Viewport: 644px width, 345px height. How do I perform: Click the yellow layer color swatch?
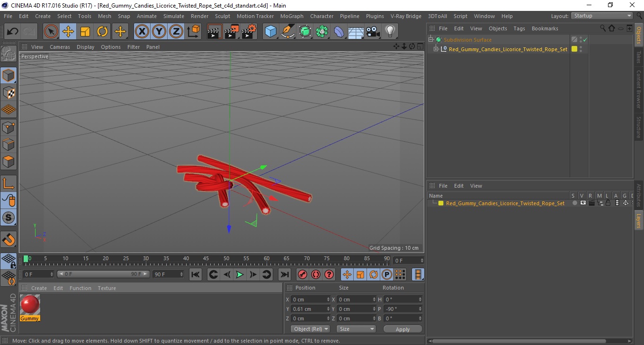(441, 203)
